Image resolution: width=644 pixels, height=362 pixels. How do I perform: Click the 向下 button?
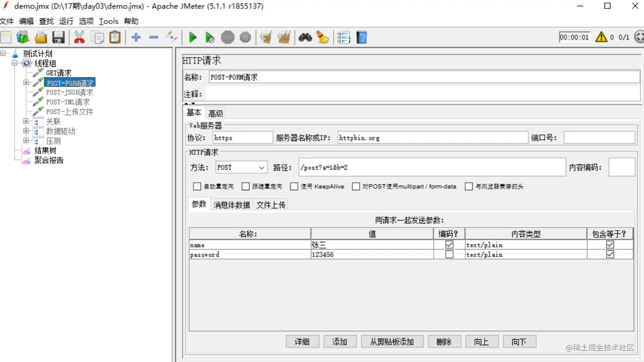pos(519,342)
